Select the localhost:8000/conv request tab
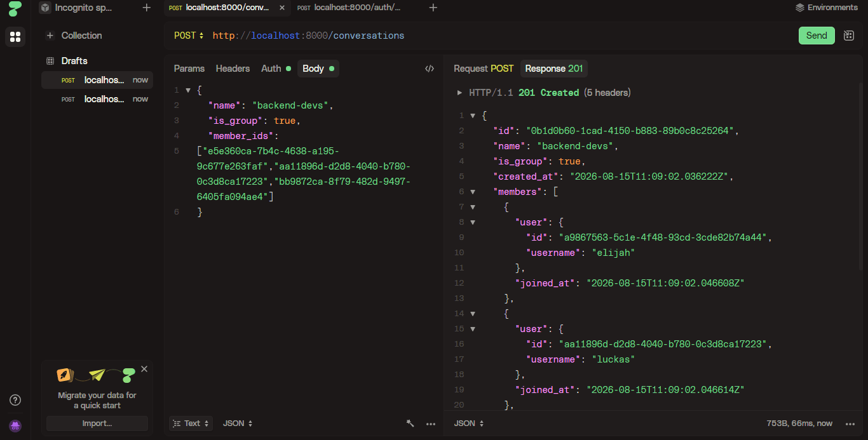Image resolution: width=868 pixels, height=440 pixels. pos(227,8)
